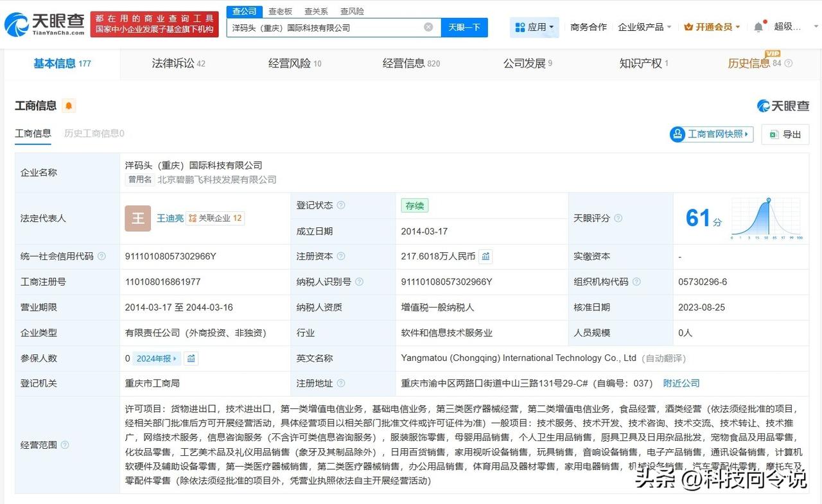This screenshot has height=504, width=822.
Task: Click the 存续 status tag
Action: (415, 205)
